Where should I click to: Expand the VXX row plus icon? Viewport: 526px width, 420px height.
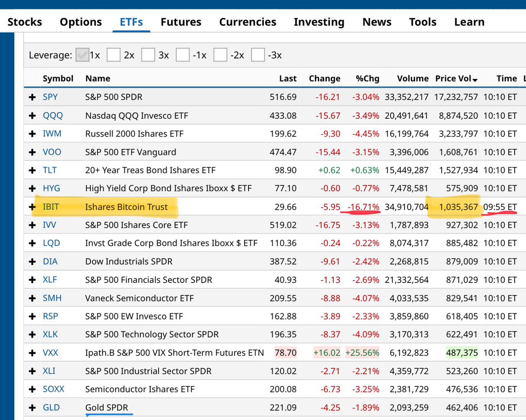pyautogui.click(x=32, y=353)
